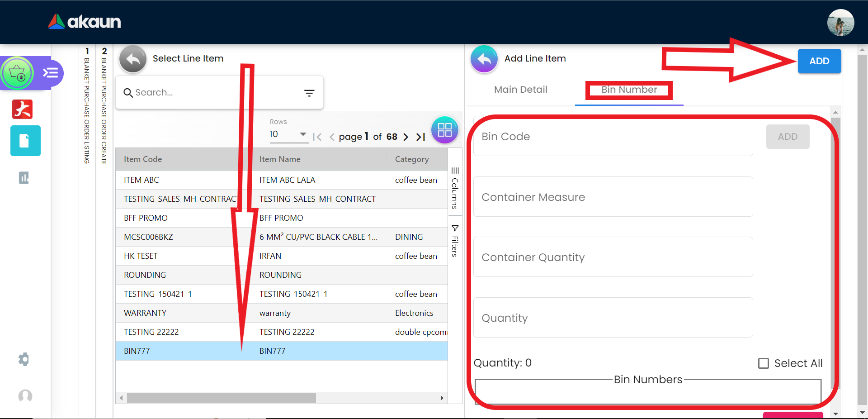
Task: Open the search filter options icon
Action: pyautogui.click(x=309, y=93)
